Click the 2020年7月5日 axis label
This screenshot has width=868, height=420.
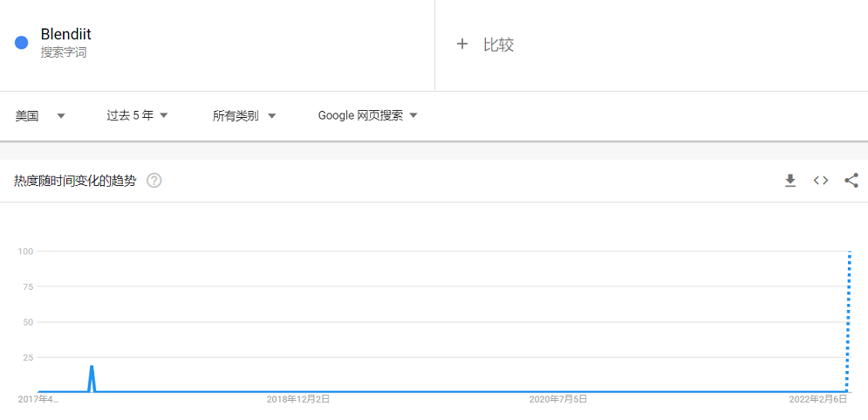point(558,399)
